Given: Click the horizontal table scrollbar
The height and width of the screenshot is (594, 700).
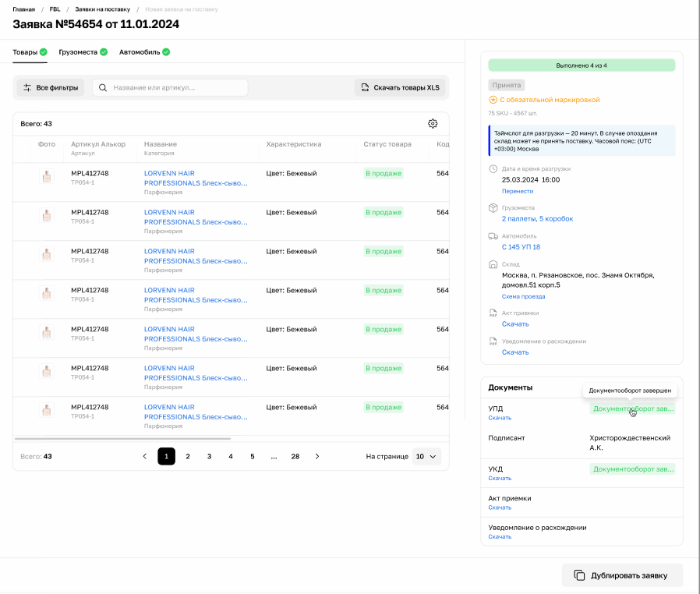Looking at the screenshot, I should coord(122,439).
